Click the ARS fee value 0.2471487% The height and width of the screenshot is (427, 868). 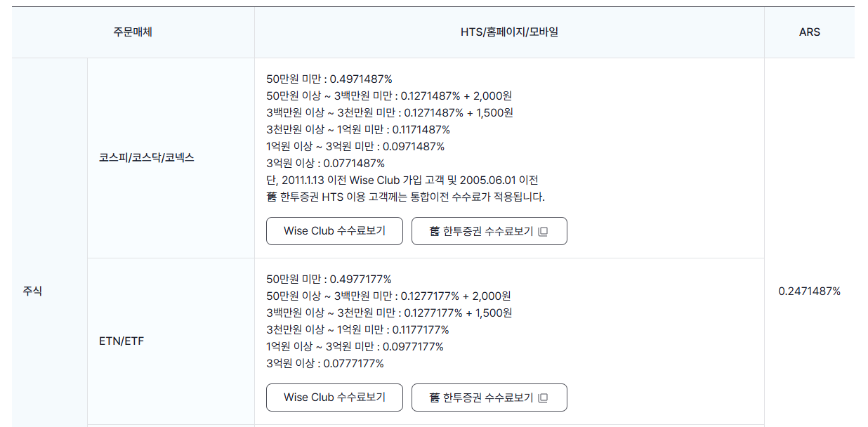coord(810,290)
